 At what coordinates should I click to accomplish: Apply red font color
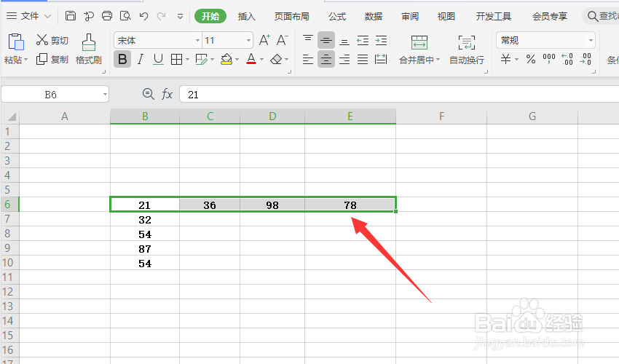click(251, 59)
